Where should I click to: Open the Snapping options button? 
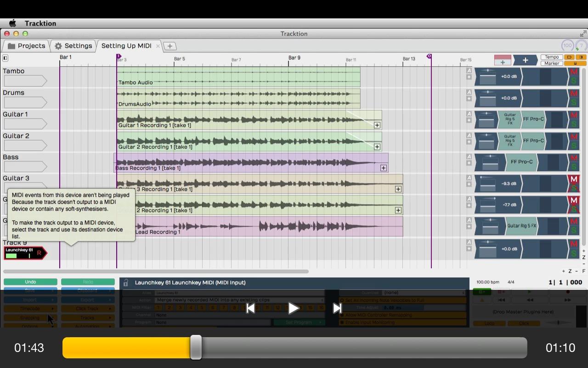(30, 318)
